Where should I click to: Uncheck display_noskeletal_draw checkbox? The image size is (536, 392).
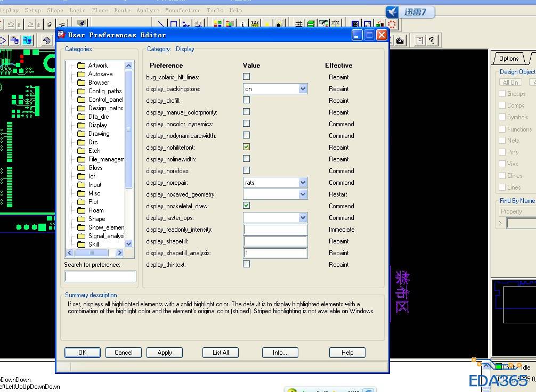246,206
